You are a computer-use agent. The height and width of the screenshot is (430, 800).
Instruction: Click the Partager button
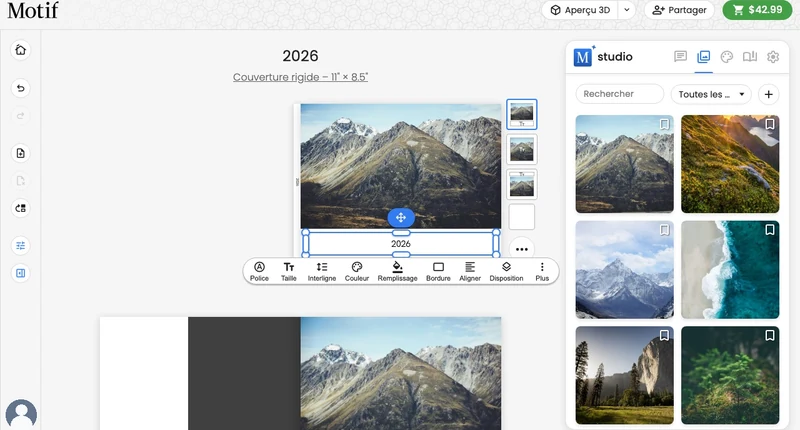click(x=679, y=10)
